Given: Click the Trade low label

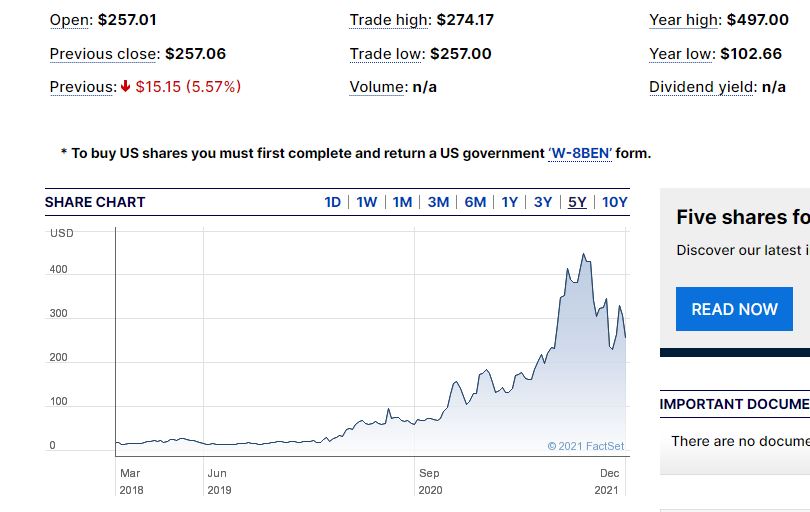Looking at the screenshot, I should pos(387,54).
